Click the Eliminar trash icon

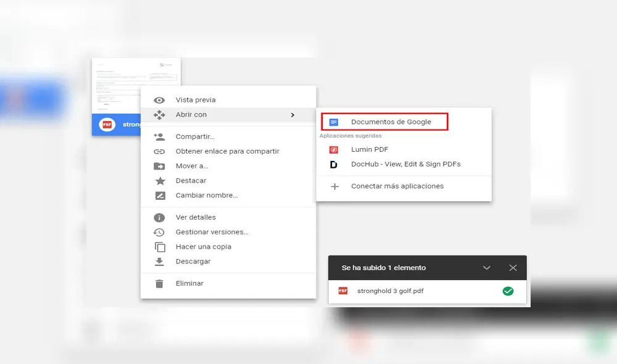point(160,283)
